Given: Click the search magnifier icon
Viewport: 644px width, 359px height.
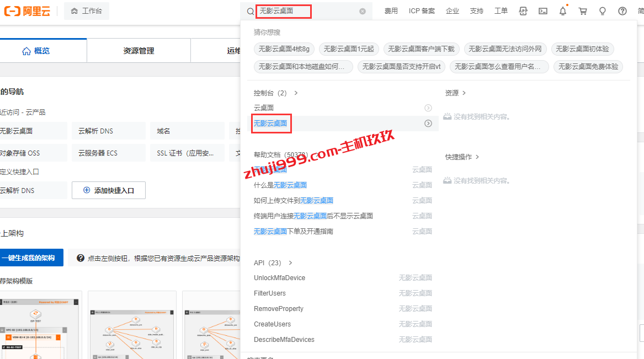Looking at the screenshot, I should [x=250, y=12].
